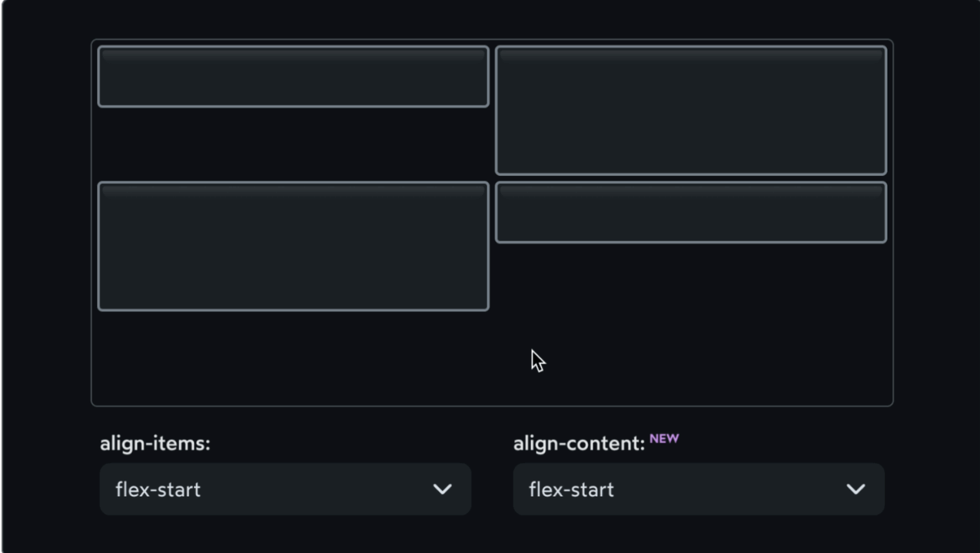The height and width of the screenshot is (553, 980).
Task: Click flex-start value in align-content select
Action: point(571,489)
